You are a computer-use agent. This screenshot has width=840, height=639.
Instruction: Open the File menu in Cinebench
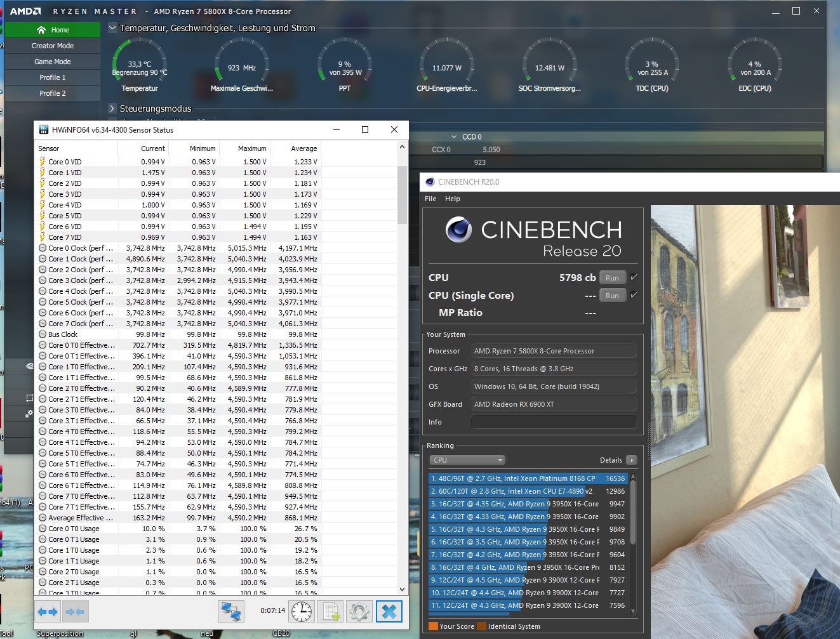[430, 199]
